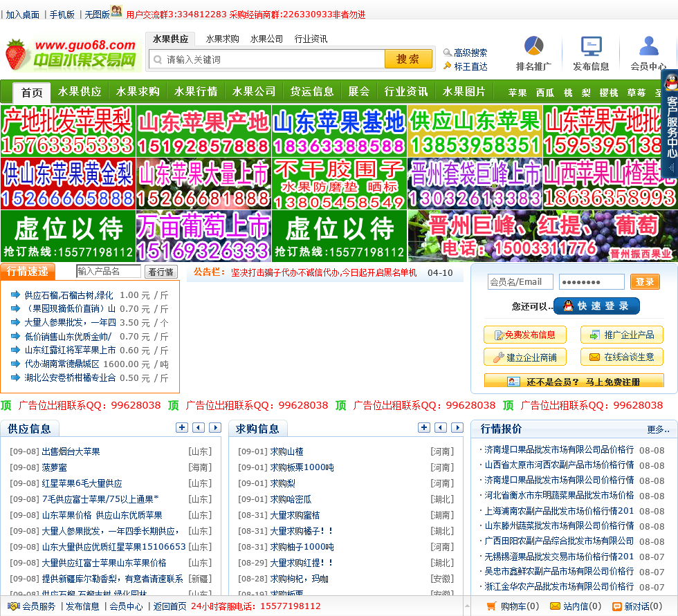
Task: Open the 晋州巨峰、红提、葡萄 ad banner
Action: coord(542,236)
